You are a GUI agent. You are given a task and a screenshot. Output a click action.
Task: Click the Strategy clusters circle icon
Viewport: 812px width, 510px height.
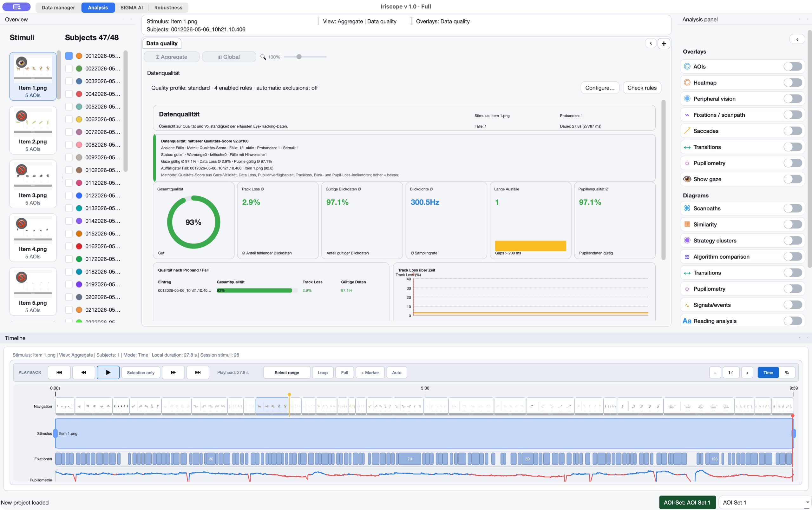(687, 241)
